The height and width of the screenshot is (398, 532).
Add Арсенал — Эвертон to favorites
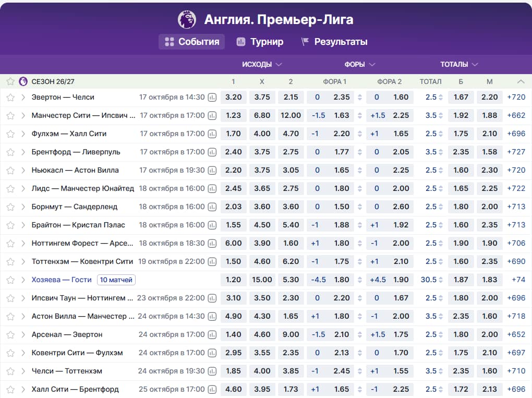pos(10,335)
